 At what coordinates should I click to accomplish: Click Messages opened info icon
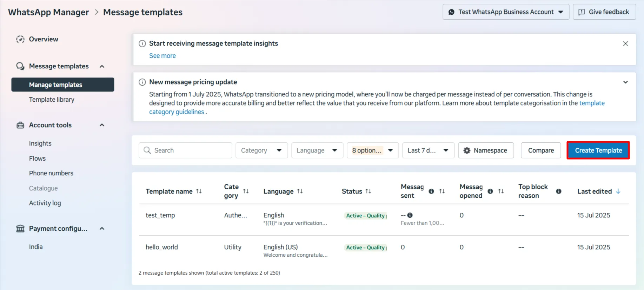tap(490, 191)
